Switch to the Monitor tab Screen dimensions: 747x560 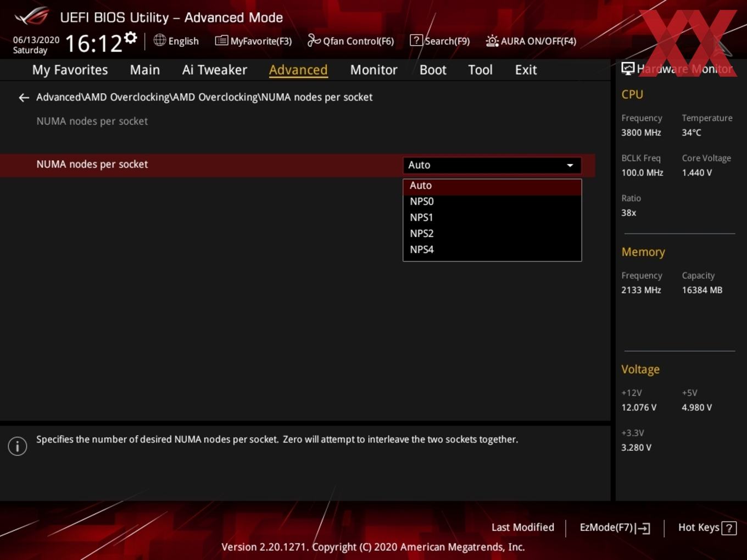tap(374, 70)
